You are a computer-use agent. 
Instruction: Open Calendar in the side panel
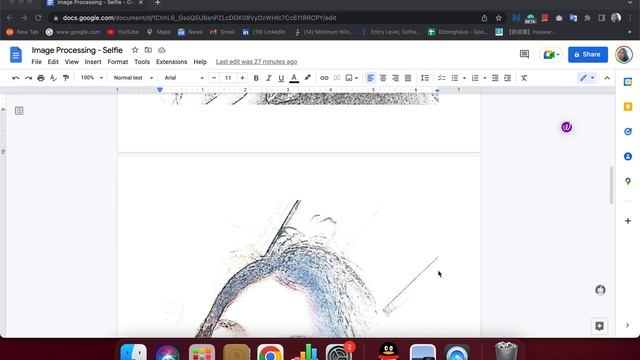click(628, 82)
